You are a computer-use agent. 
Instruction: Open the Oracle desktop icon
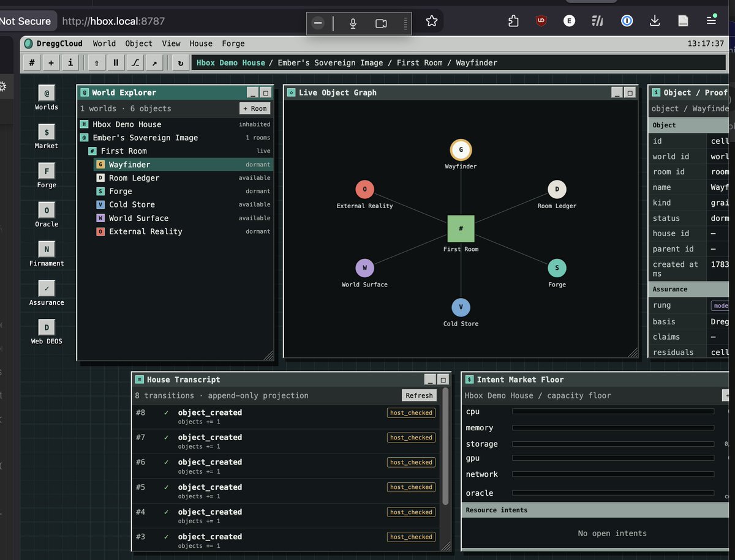click(47, 215)
